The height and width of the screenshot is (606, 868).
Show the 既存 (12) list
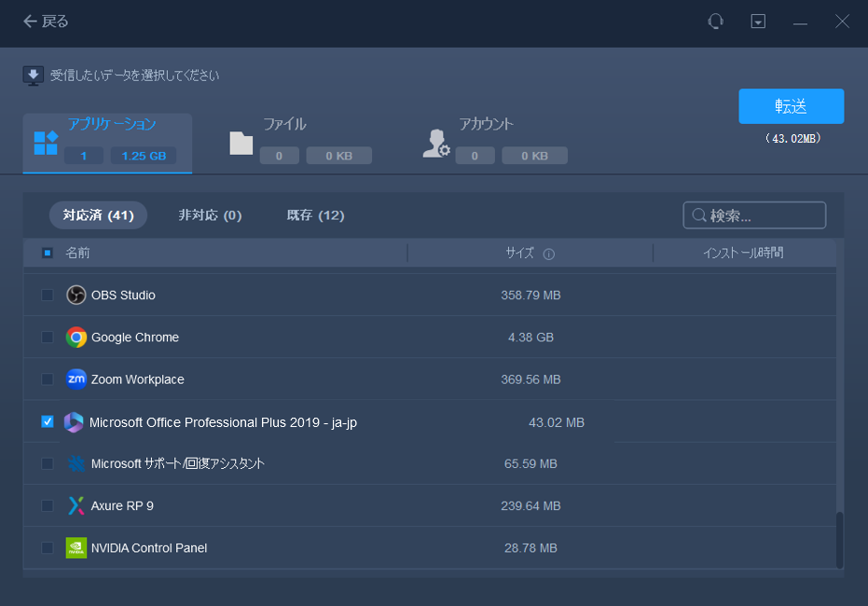[315, 215]
